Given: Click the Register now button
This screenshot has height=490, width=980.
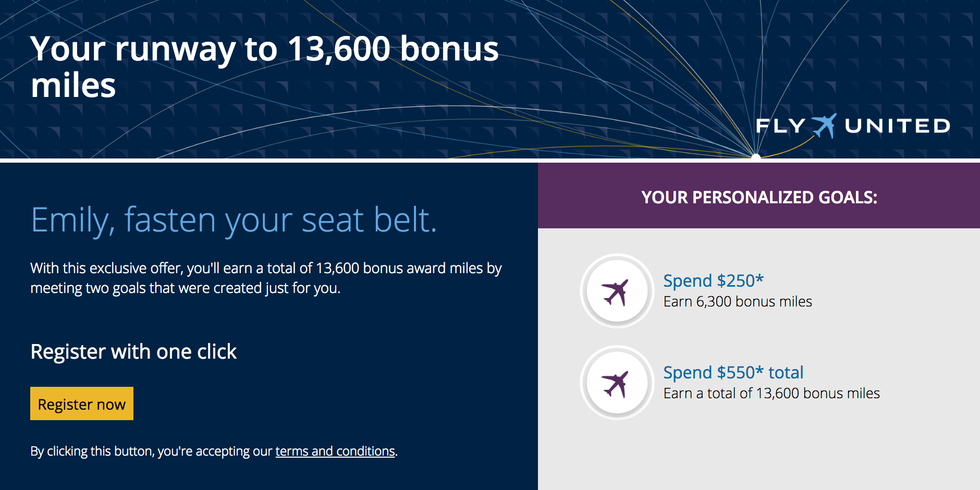Looking at the screenshot, I should tap(82, 403).
